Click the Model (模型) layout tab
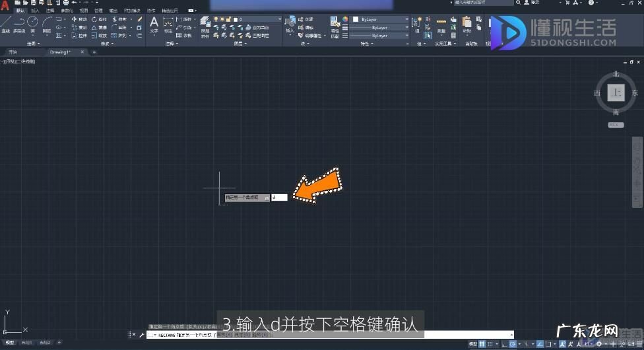Viewport: 644px width, 350px height. 9,342
